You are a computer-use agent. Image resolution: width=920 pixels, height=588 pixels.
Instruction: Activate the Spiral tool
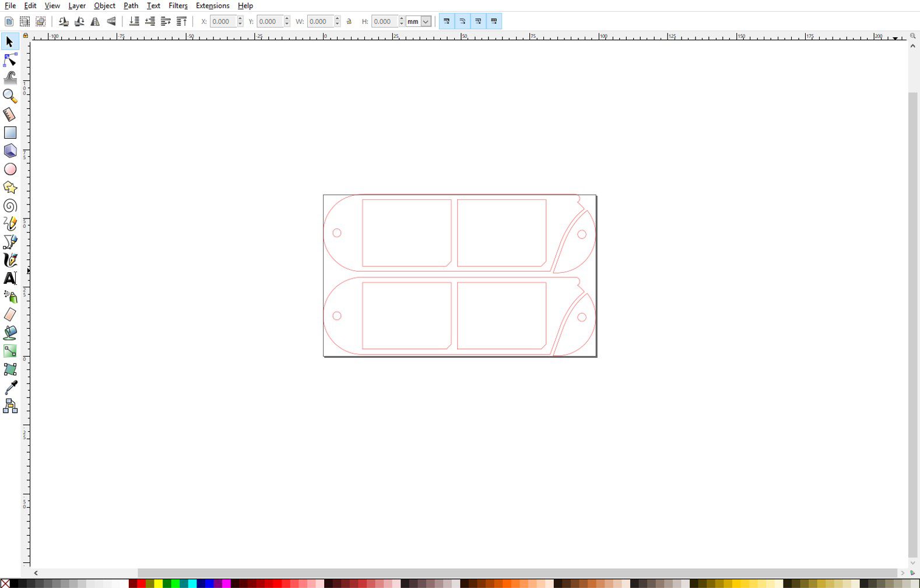click(10, 206)
